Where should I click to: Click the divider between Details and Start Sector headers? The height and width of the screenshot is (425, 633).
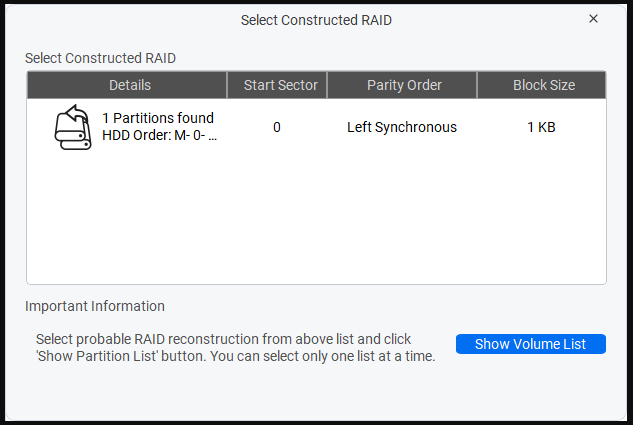coord(227,85)
